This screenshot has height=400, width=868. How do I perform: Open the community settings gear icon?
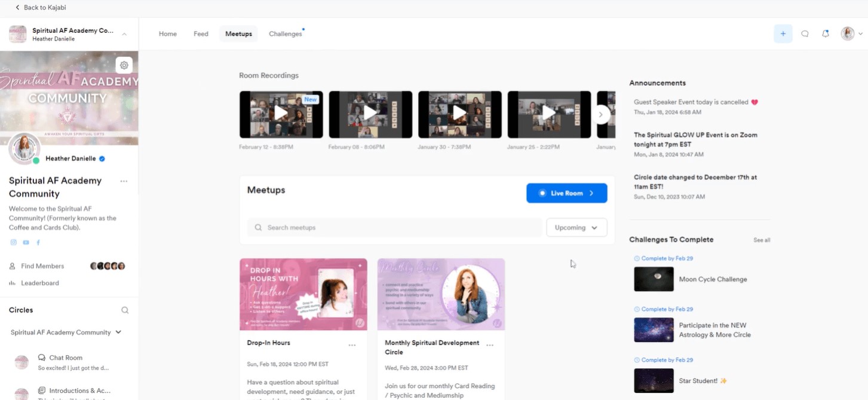point(124,65)
